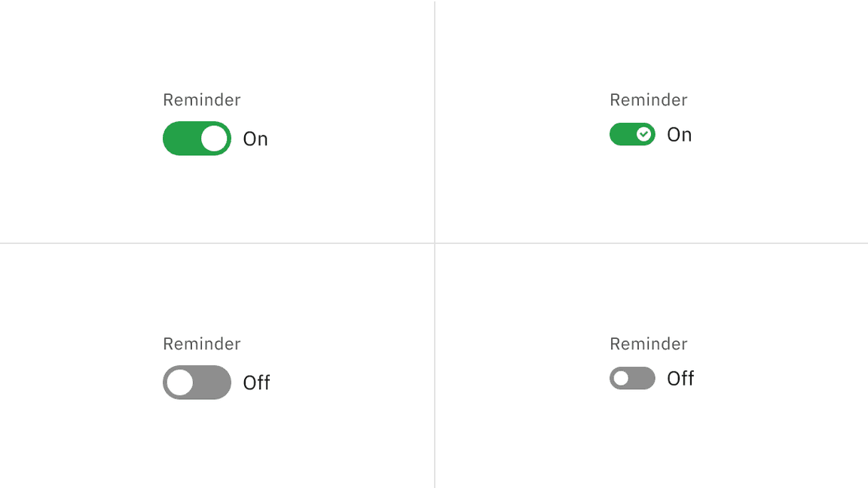
Task: Turn off the top-left Reminder toggle
Action: tap(197, 139)
